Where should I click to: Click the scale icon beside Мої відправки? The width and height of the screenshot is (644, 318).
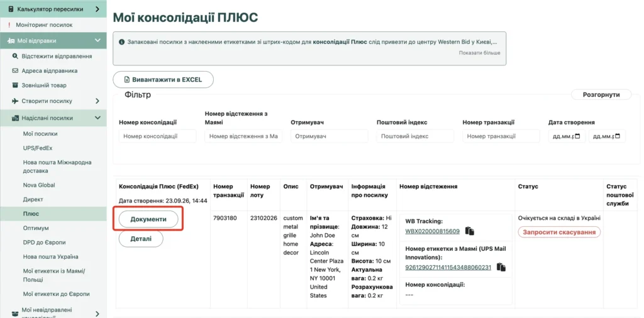coord(11,41)
